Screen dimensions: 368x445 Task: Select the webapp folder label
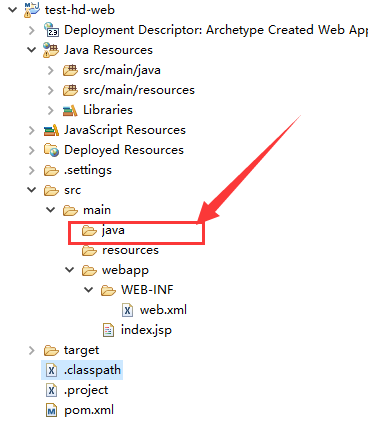pyautogui.click(x=125, y=270)
